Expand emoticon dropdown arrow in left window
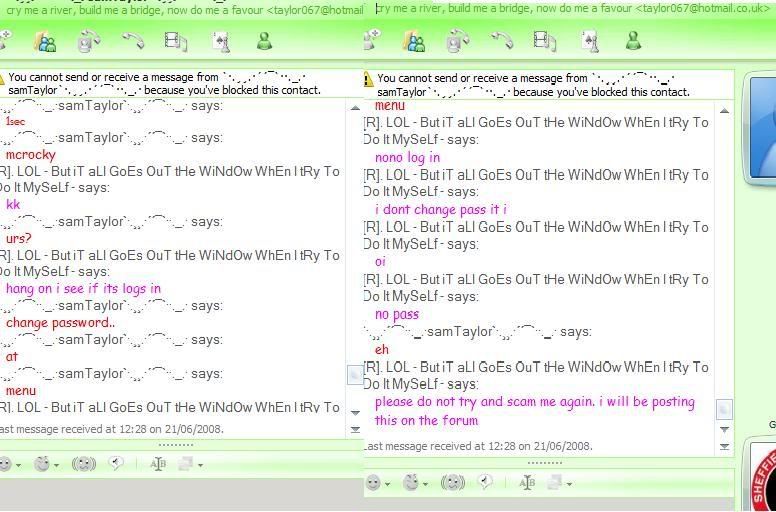This screenshot has width=776, height=512. click(22, 465)
